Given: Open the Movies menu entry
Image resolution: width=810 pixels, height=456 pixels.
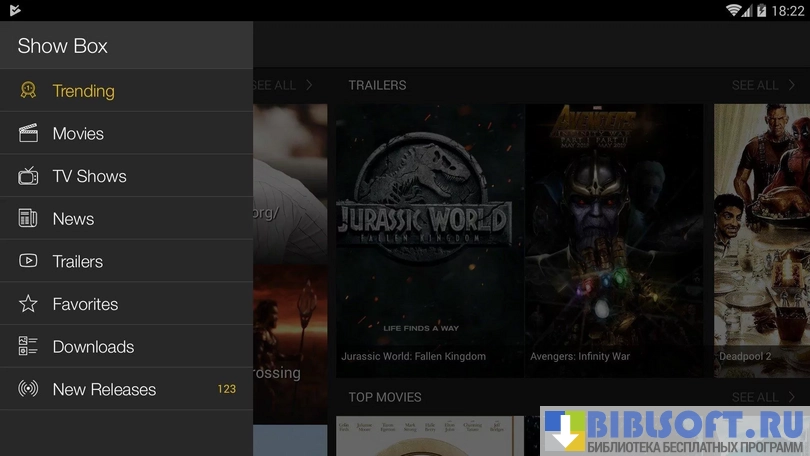Looking at the screenshot, I should tap(78, 133).
